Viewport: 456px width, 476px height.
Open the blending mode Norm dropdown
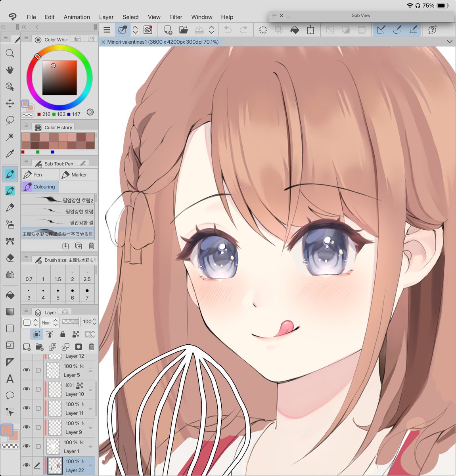pos(50,322)
